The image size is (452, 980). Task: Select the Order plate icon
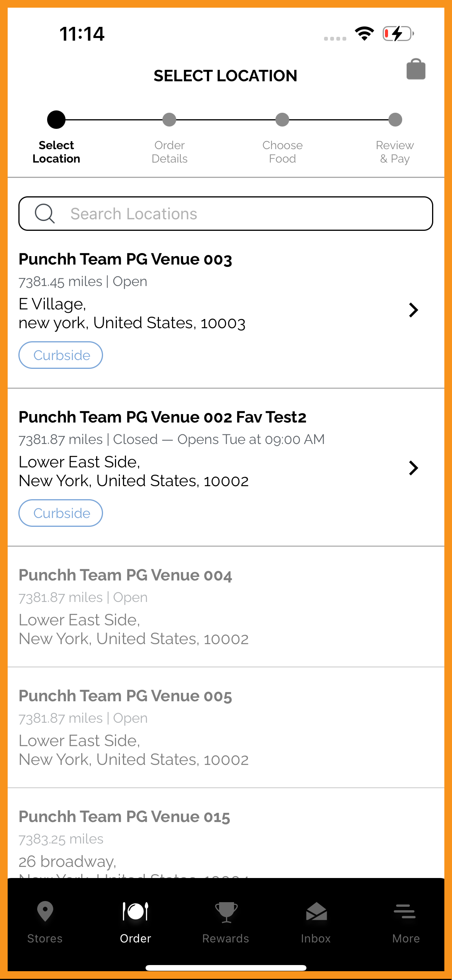135,911
